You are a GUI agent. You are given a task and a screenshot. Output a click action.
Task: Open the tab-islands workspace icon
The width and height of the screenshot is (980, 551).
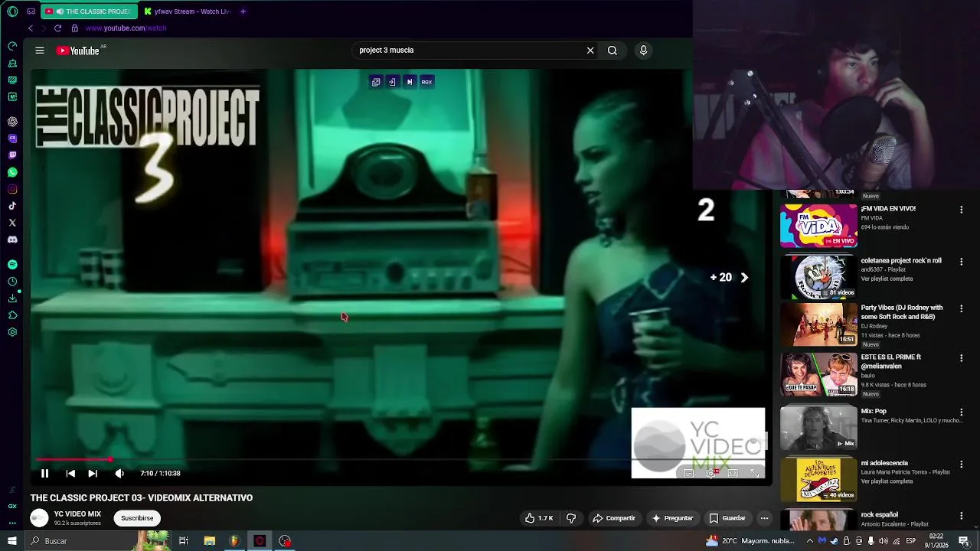tap(31, 11)
